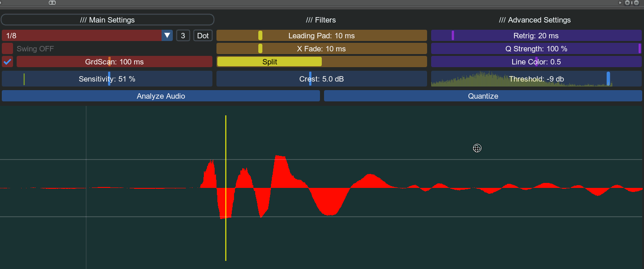Click the circled minus icon at top right

636,3
